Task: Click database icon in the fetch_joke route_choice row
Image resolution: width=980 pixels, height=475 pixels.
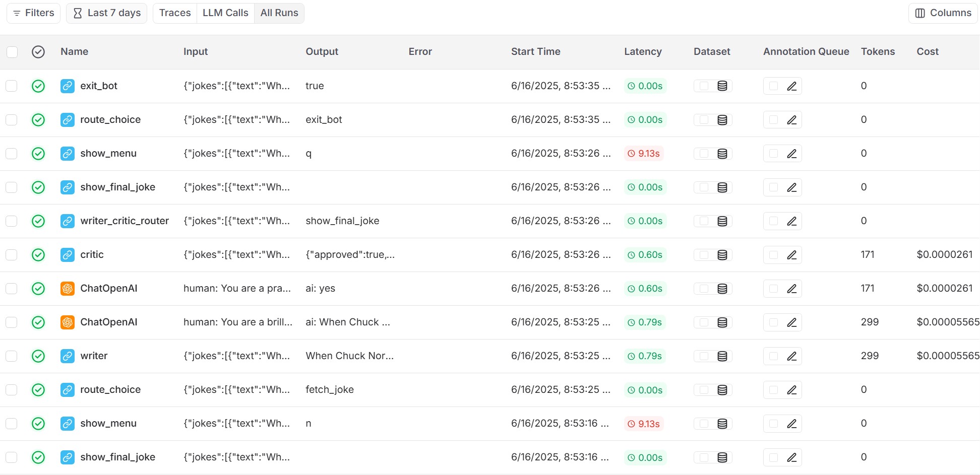Action: coord(722,390)
